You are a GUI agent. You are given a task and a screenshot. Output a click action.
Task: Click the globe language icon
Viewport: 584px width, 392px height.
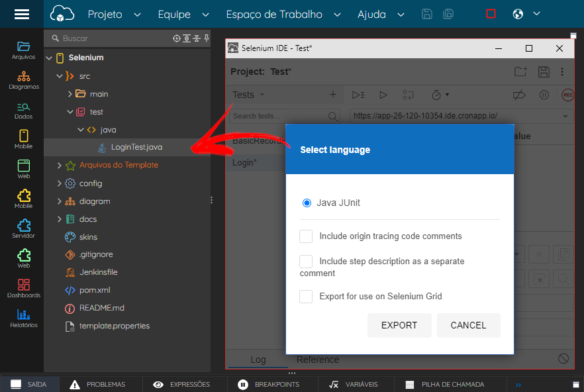(x=518, y=14)
